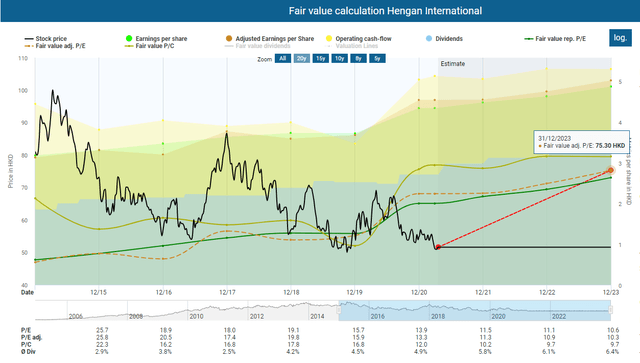Screen dimensions: 640x363
Task: Toggle Fair value P/C legend series
Action: (x=150, y=46)
